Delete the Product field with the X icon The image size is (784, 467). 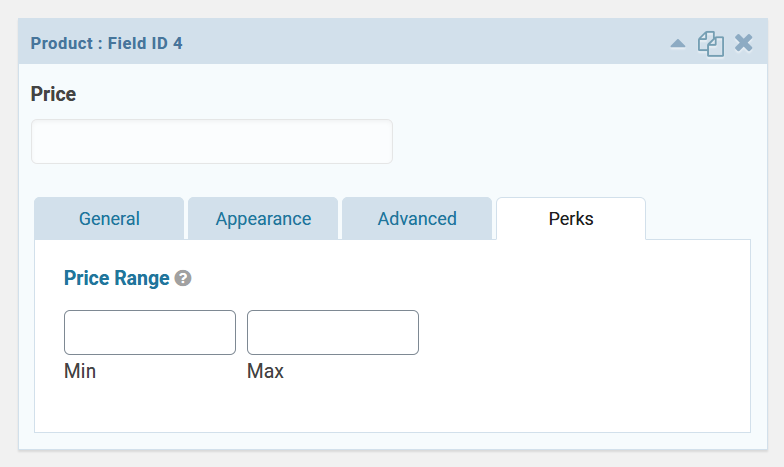744,43
